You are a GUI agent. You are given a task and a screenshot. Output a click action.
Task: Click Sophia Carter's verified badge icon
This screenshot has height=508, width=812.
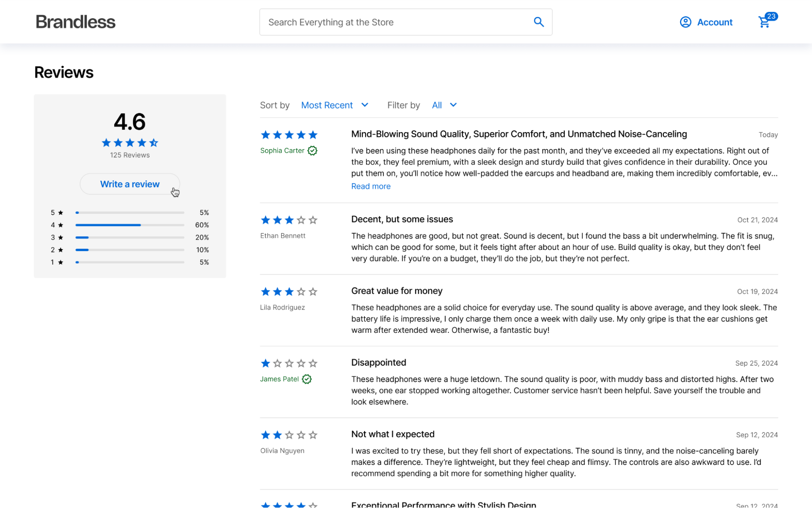[312, 151]
